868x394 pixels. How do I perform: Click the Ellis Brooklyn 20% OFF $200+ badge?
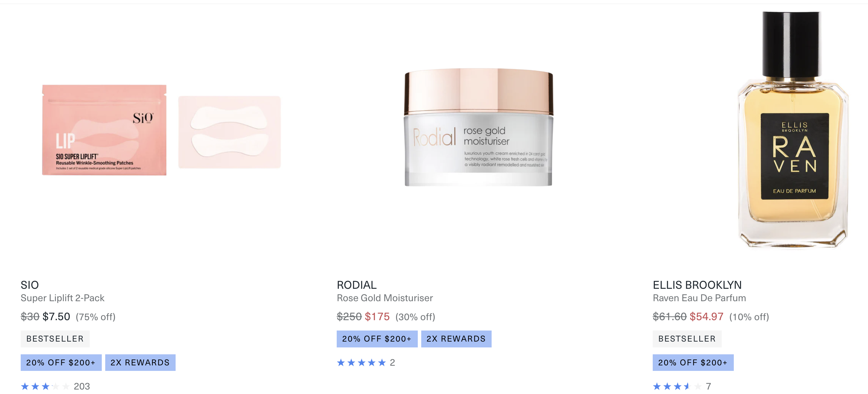[x=693, y=363]
